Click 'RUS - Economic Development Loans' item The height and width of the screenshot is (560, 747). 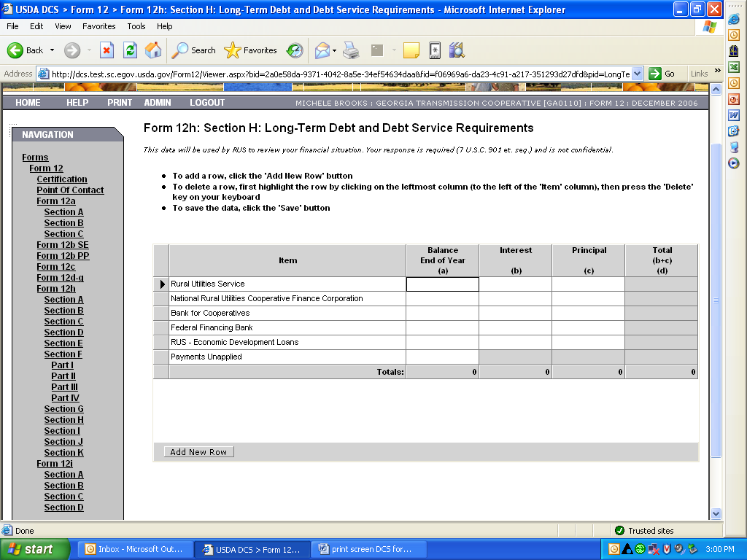(234, 342)
